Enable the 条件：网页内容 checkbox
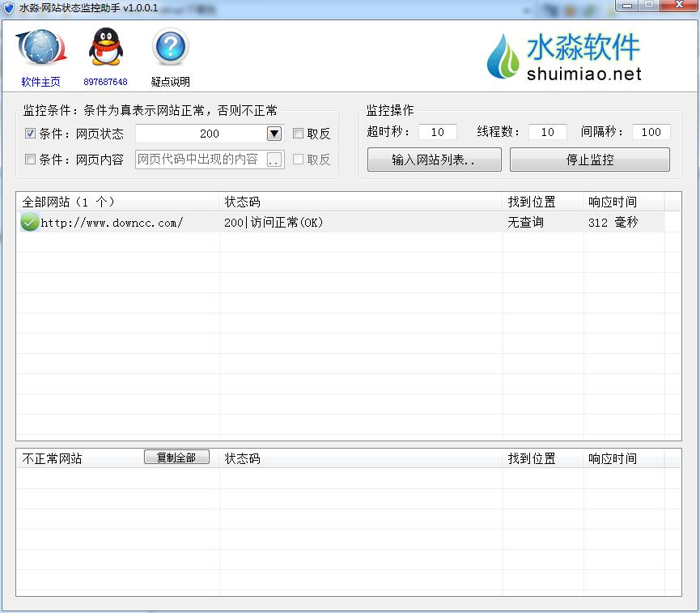This screenshot has width=700, height=613. [30, 160]
